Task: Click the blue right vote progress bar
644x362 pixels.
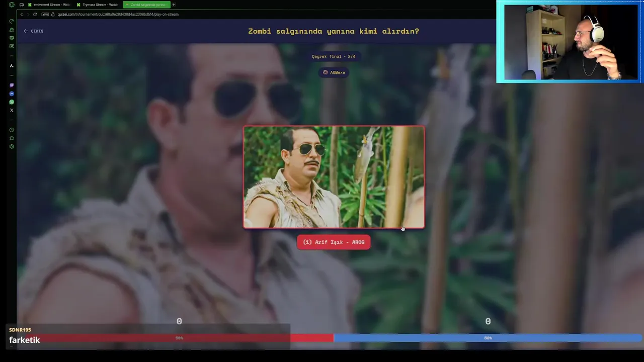Action: pos(488,338)
